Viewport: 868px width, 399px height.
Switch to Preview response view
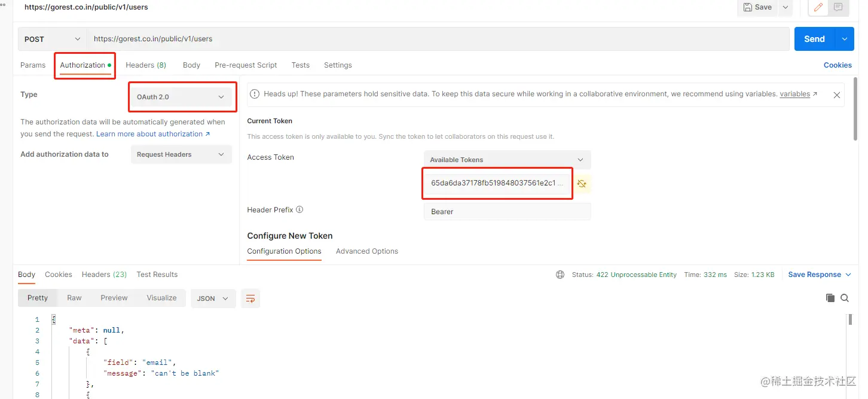tap(114, 298)
